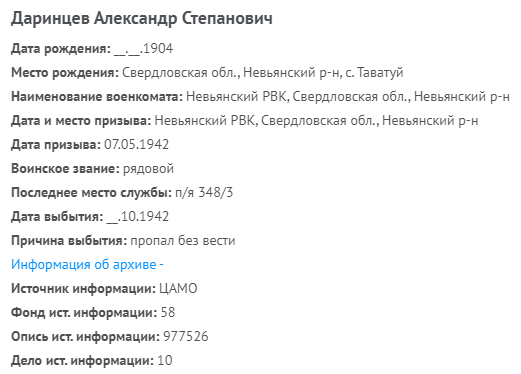This screenshot has height=374, width=521.
Task: Select the birth date value 1904
Action: (143, 49)
